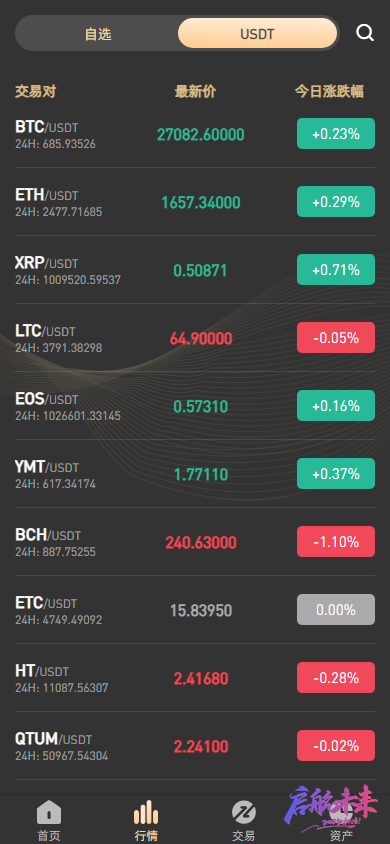Sort by 最新价 column header
This screenshot has width=390, height=844.
(195, 92)
